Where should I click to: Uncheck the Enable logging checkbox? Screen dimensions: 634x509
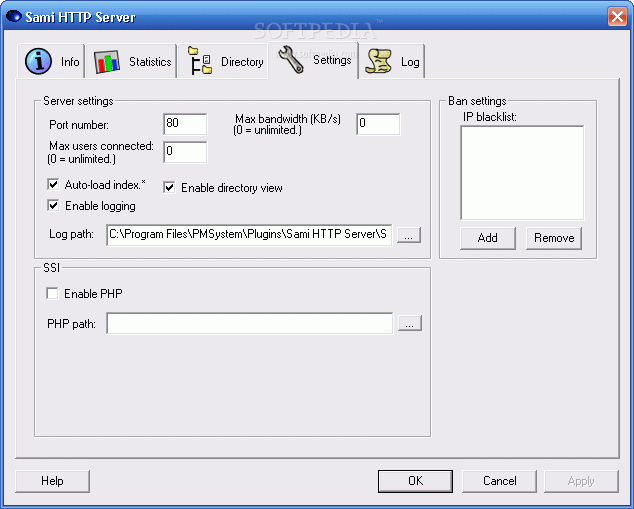click(x=53, y=206)
